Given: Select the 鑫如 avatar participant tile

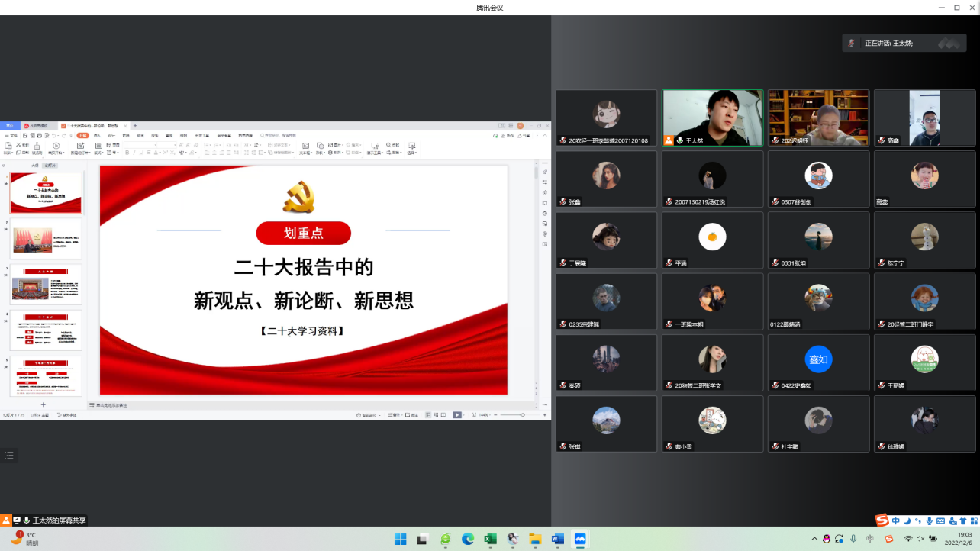Looking at the screenshot, I should point(818,362).
